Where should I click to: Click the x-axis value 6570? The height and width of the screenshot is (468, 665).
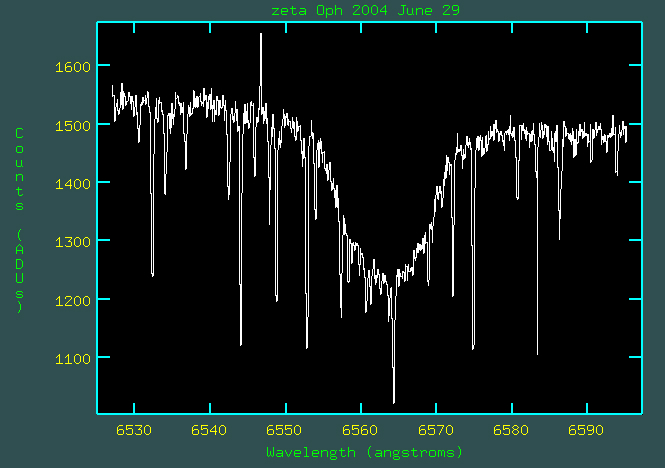(436, 430)
